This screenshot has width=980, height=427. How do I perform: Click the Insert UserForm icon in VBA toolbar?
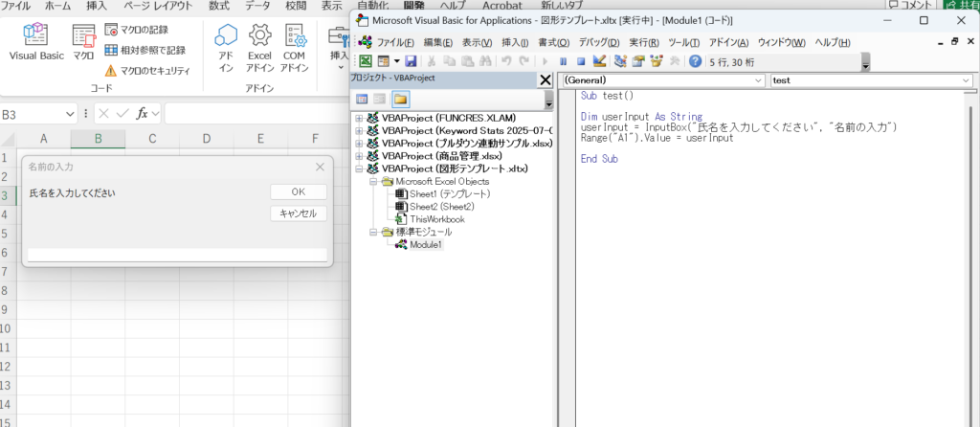[383, 61]
